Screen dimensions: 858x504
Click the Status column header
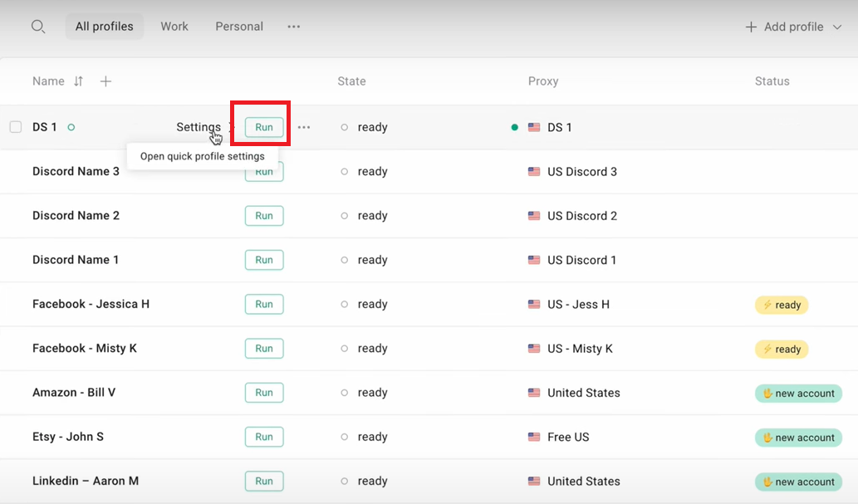pos(772,81)
